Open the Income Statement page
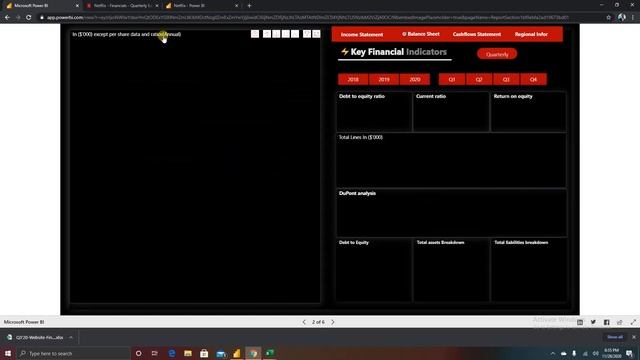Image resolution: width=640 pixels, height=360 pixels. click(x=362, y=35)
